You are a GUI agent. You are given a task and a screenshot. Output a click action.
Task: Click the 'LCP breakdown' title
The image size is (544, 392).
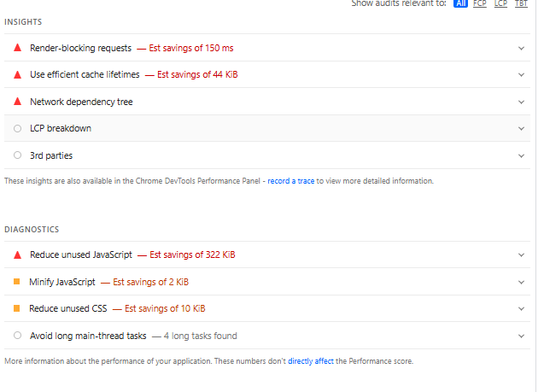pos(61,128)
